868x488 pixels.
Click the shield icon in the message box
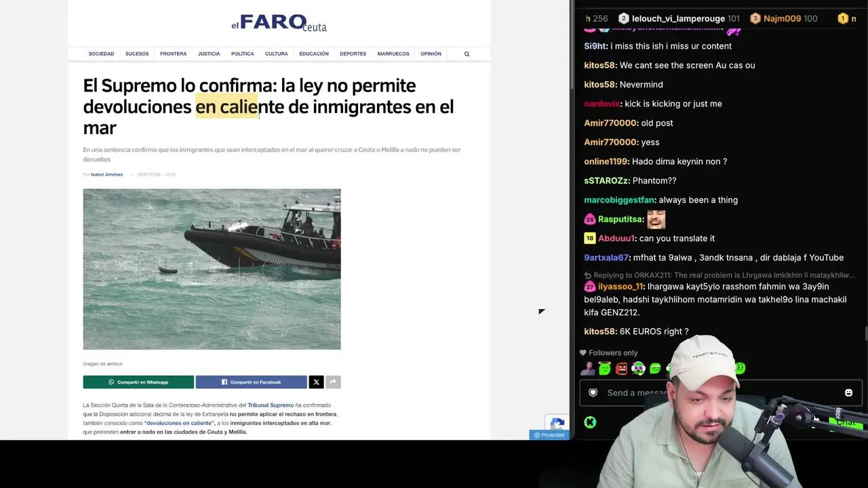coord(593,393)
